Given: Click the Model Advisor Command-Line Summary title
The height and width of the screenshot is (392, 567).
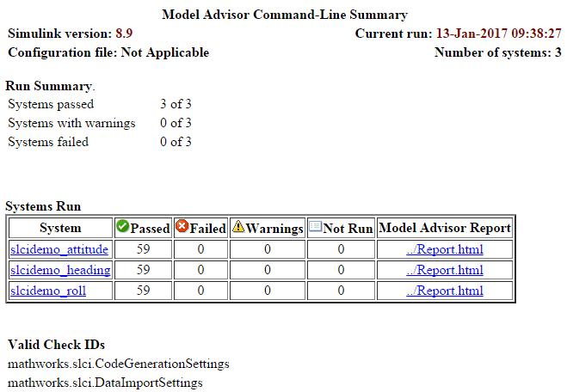Looking at the screenshot, I should [285, 15].
